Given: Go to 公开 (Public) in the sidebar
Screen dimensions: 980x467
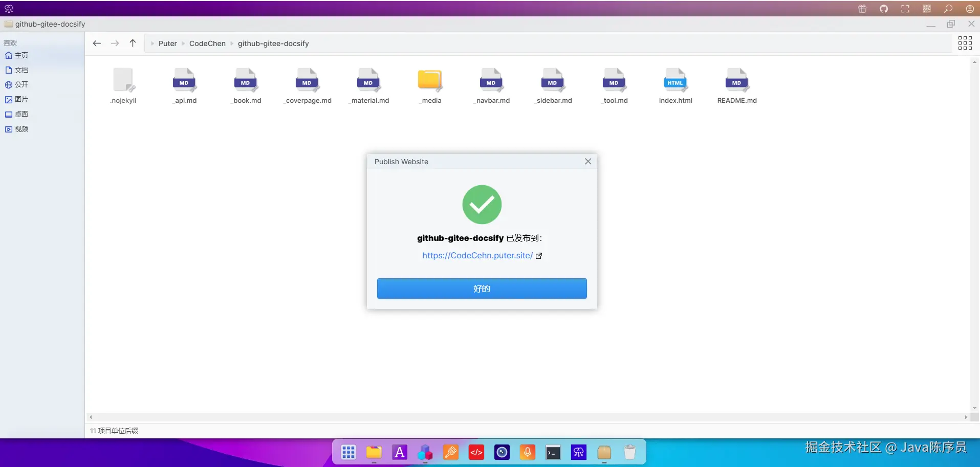Looking at the screenshot, I should point(42,84).
